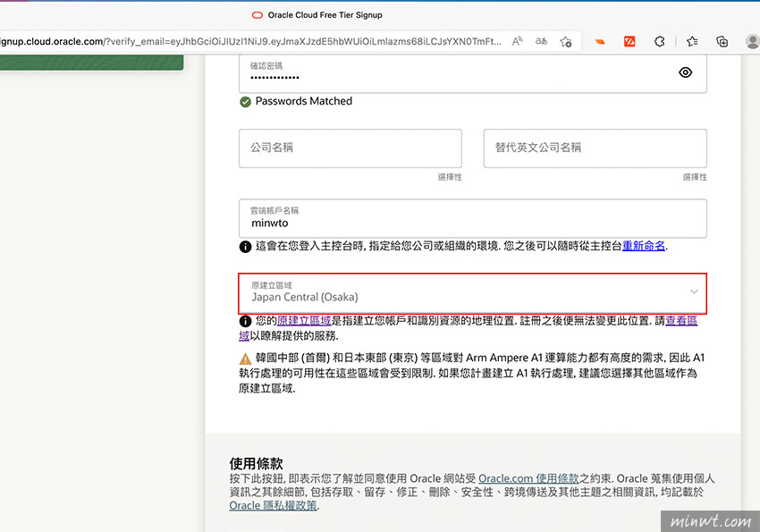This screenshot has width=760, height=532.
Task: Toggle confirm password visibility eye icon
Action: click(685, 72)
